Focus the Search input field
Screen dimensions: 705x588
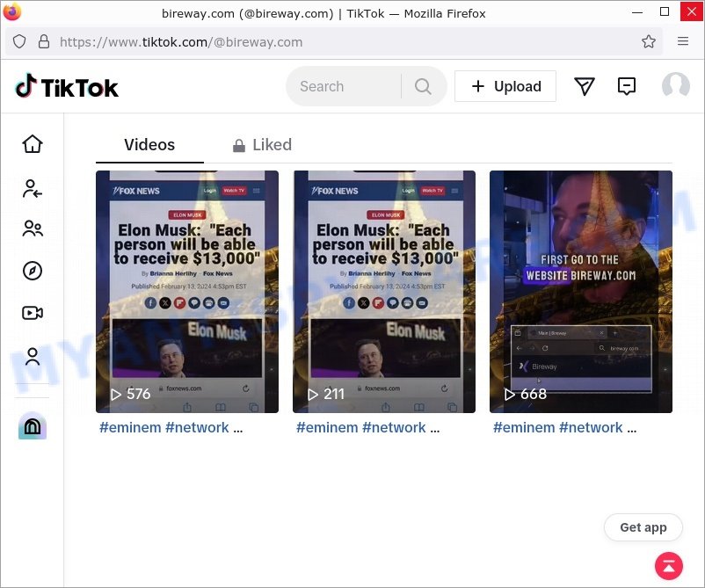point(344,86)
